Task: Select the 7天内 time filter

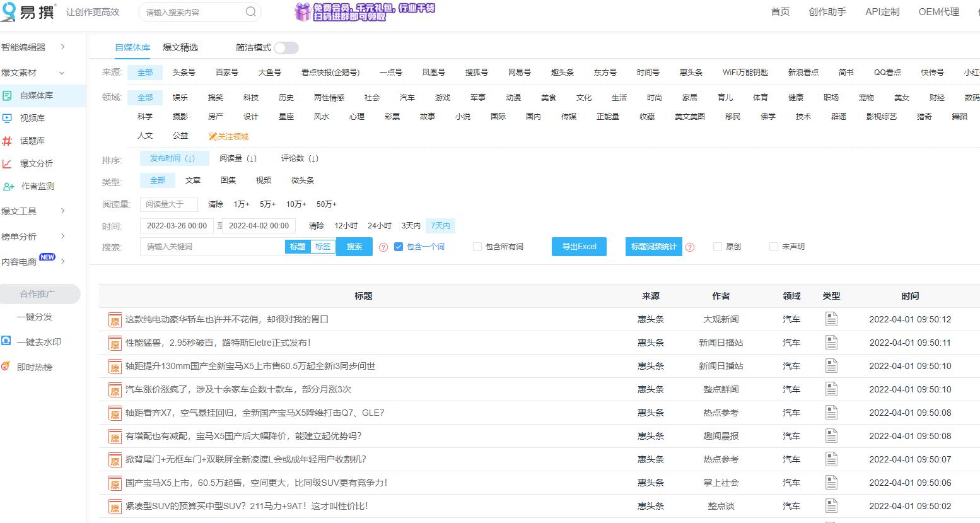Action: pos(440,225)
